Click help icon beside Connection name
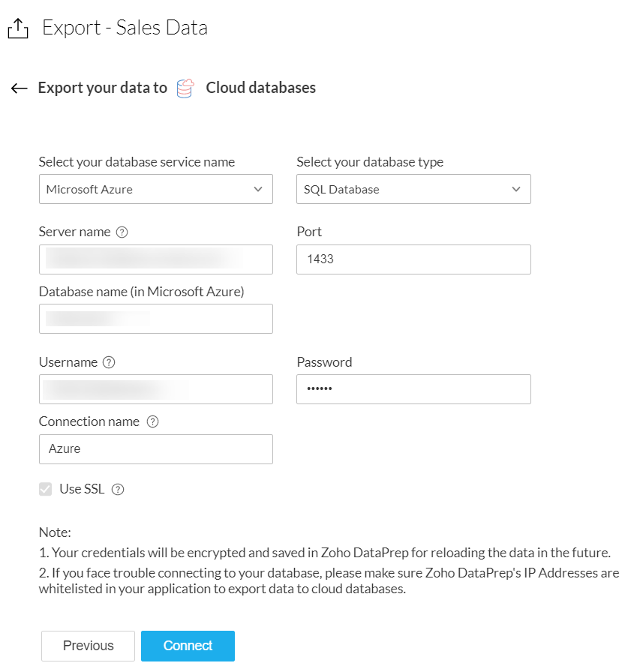Viewport: 634px width, 672px height. pyautogui.click(x=153, y=422)
